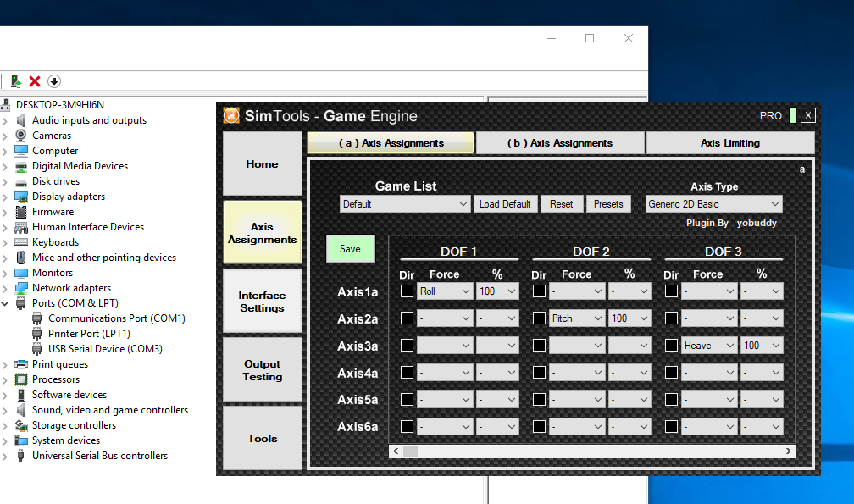Click the Mice and other pointing devices icon
The width and height of the screenshot is (854, 504).
pos(20,258)
